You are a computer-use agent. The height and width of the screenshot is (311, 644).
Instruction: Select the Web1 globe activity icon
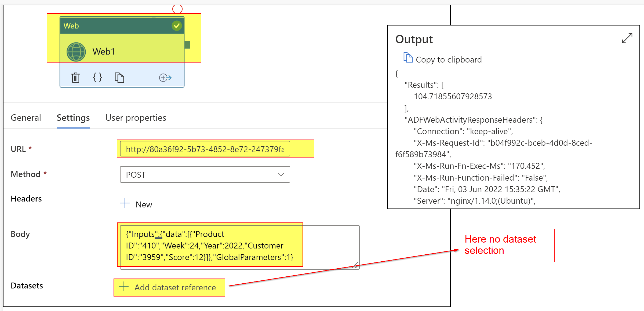pos(76,52)
